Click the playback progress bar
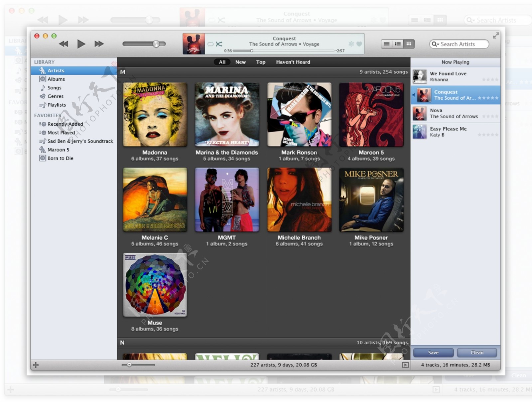 tap(284, 51)
